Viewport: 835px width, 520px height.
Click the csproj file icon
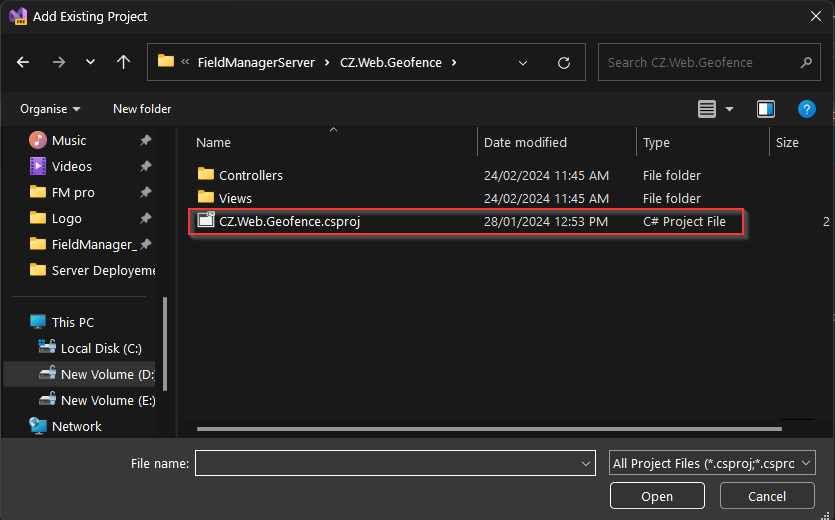[x=206, y=220]
